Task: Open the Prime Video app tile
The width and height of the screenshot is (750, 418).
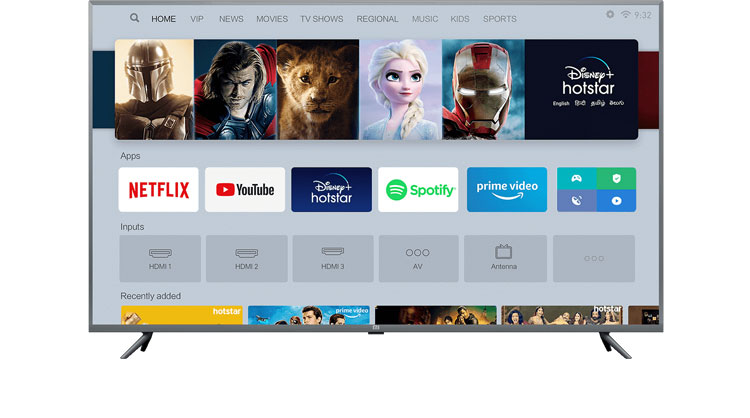Action: coord(507,189)
